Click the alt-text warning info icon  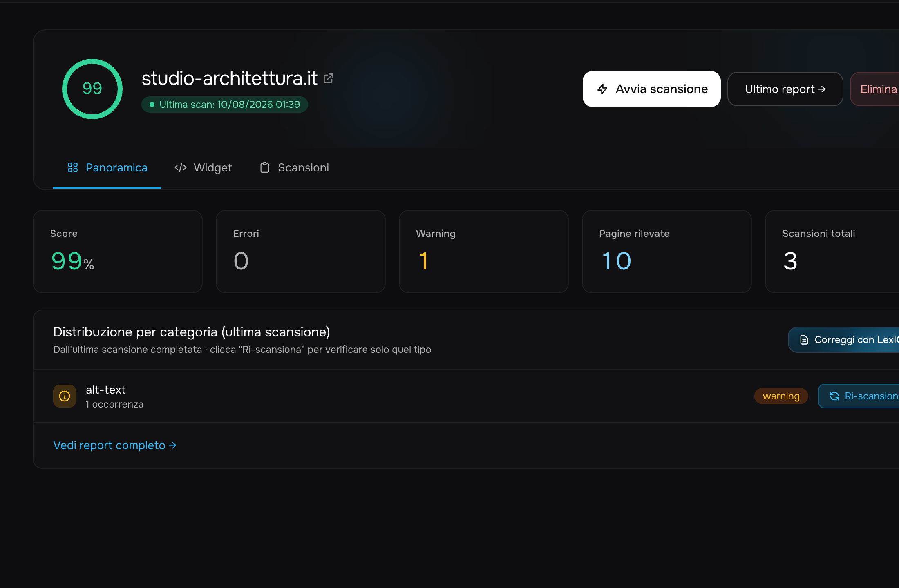[65, 396]
